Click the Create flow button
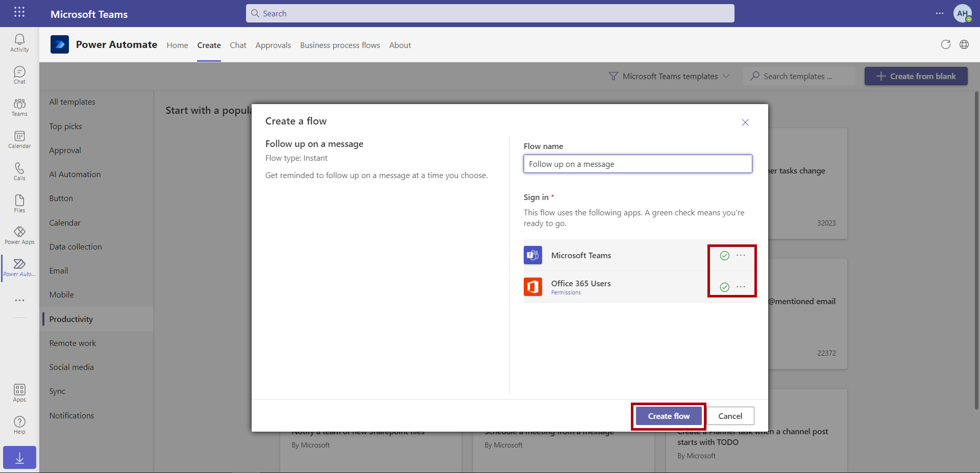The image size is (980, 473). (x=669, y=416)
